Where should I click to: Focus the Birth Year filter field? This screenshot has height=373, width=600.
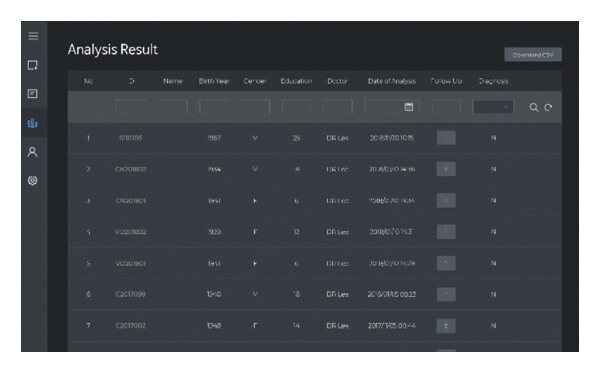click(214, 107)
